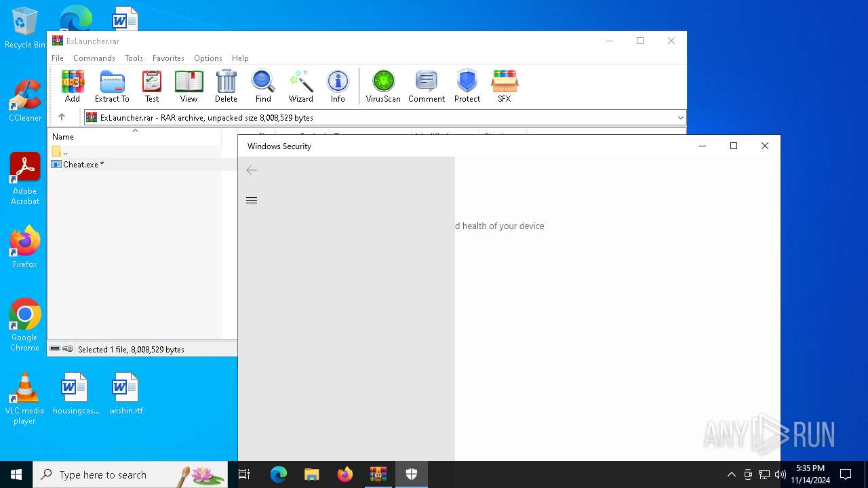Image resolution: width=868 pixels, height=488 pixels.
Task: Go up one folder level arrow
Action: (62, 117)
